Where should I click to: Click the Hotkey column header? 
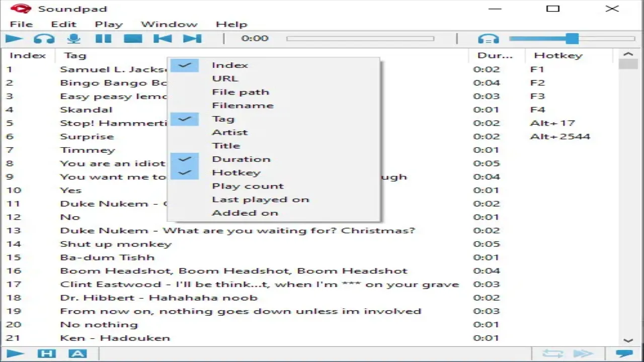(x=558, y=55)
